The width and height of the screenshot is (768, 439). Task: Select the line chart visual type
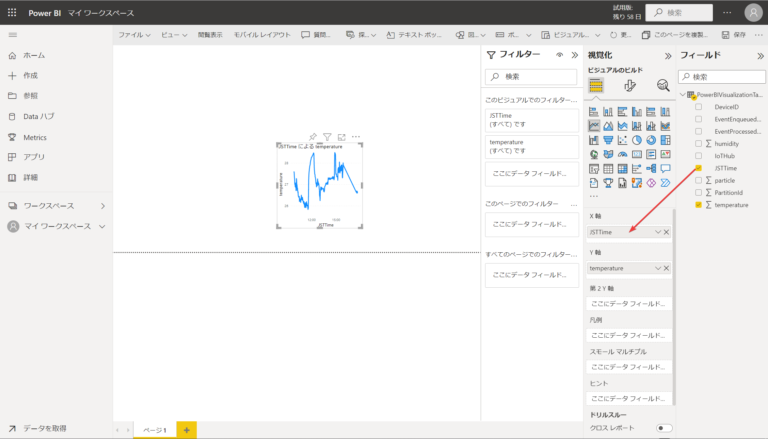tap(594, 126)
